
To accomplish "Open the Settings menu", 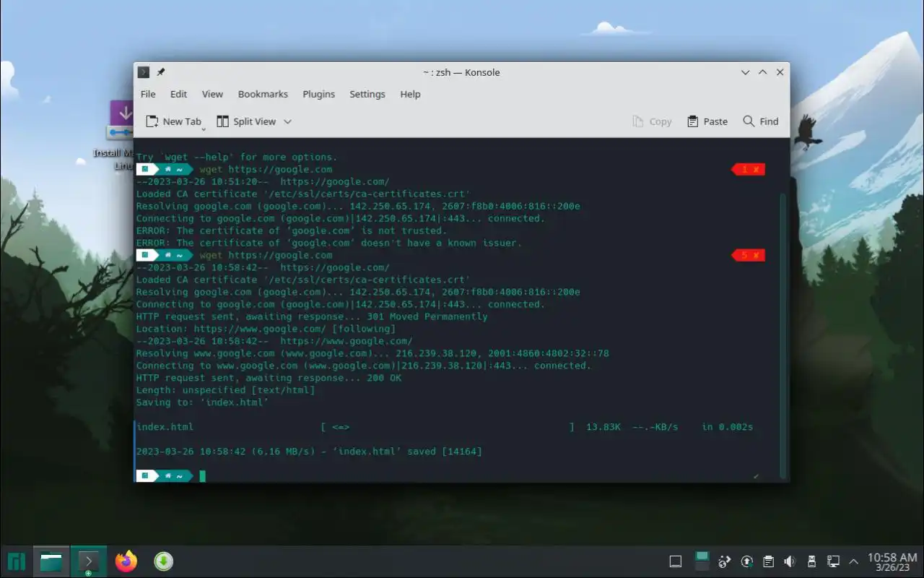I will point(367,94).
